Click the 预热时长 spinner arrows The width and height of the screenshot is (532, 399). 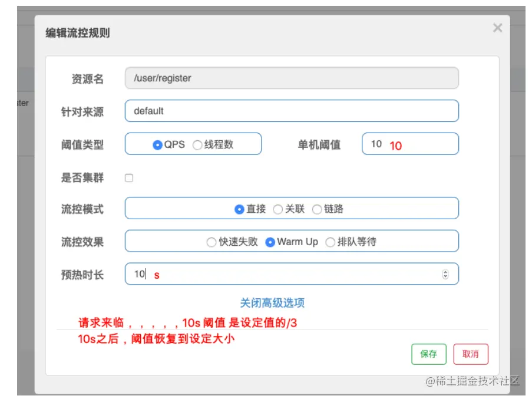(445, 274)
